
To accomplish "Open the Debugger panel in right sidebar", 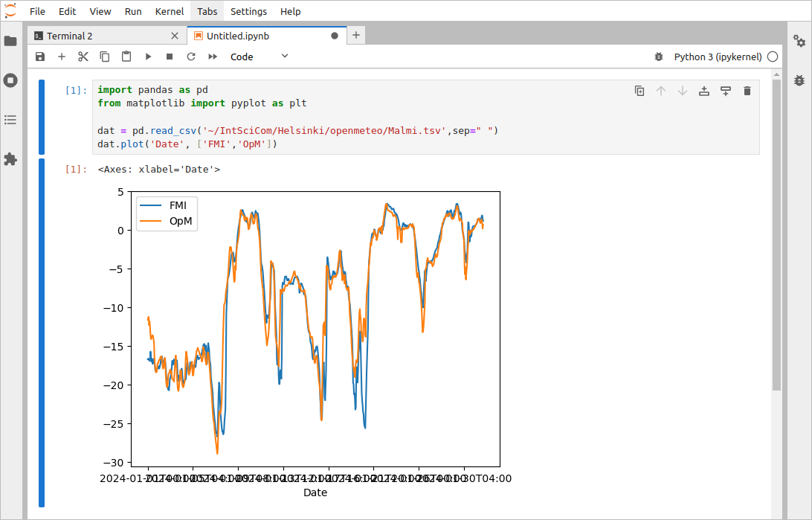I will pos(799,80).
